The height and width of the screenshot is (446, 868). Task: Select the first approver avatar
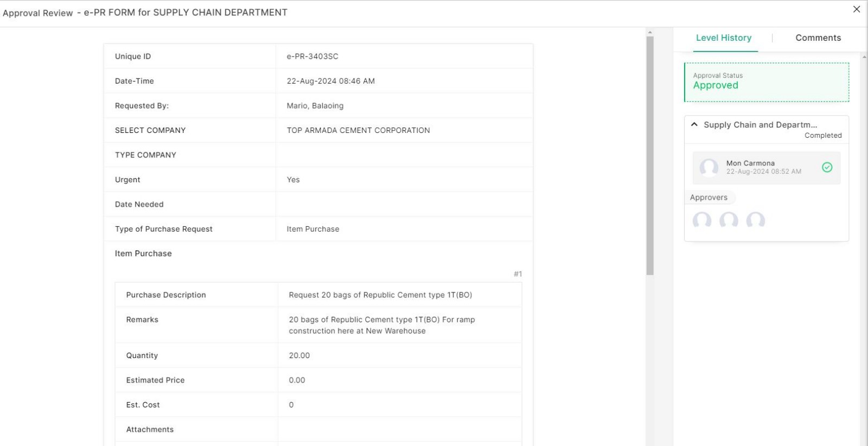702,220
